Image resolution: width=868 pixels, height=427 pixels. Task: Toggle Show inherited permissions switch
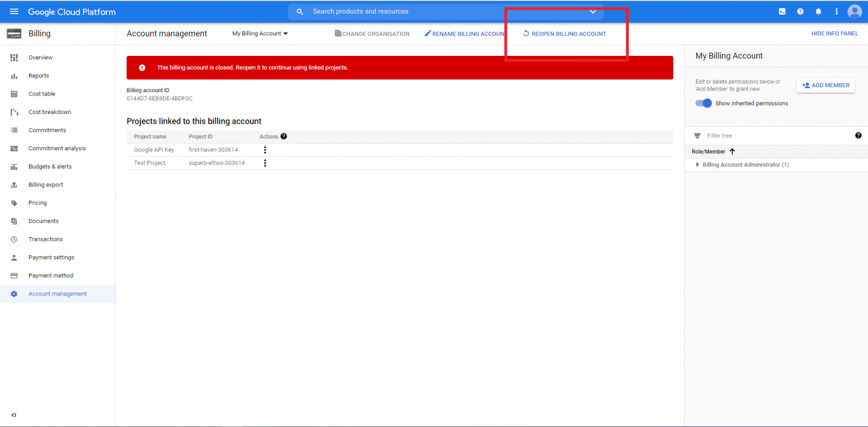(704, 103)
